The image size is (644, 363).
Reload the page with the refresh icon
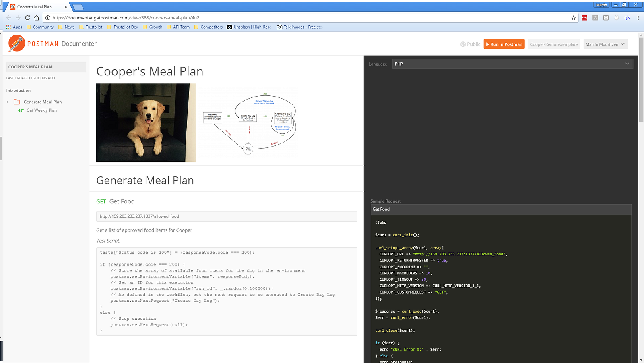[27, 18]
